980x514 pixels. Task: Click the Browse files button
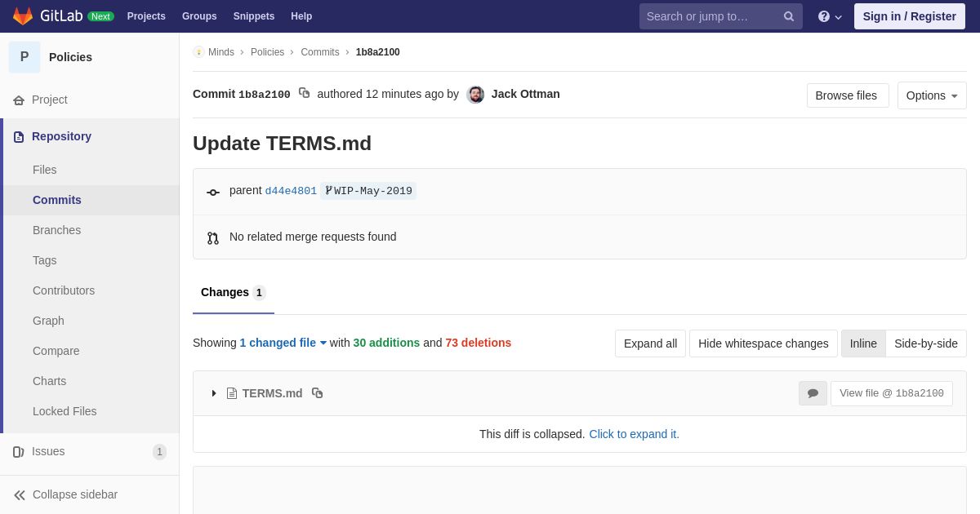pos(848,95)
